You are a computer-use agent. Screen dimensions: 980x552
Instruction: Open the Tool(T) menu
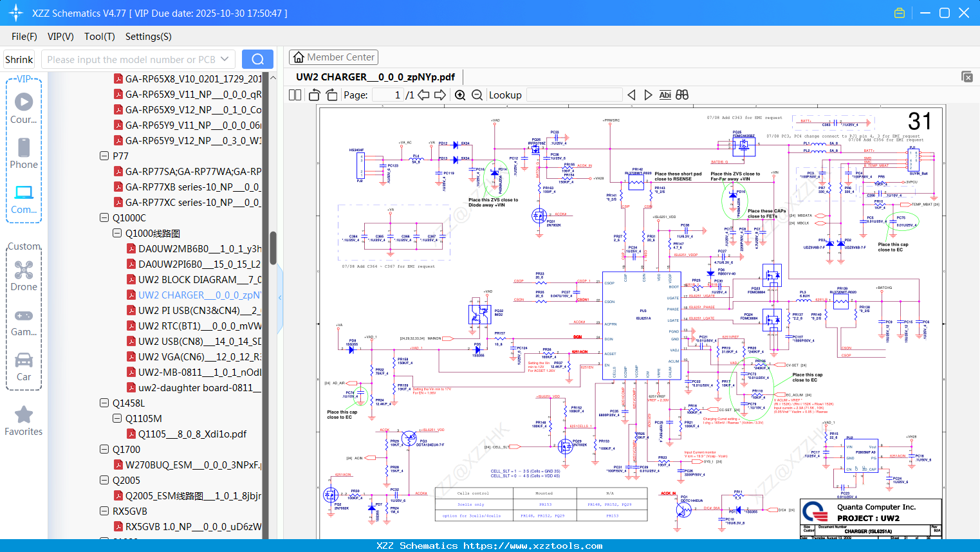pyautogui.click(x=99, y=37)
